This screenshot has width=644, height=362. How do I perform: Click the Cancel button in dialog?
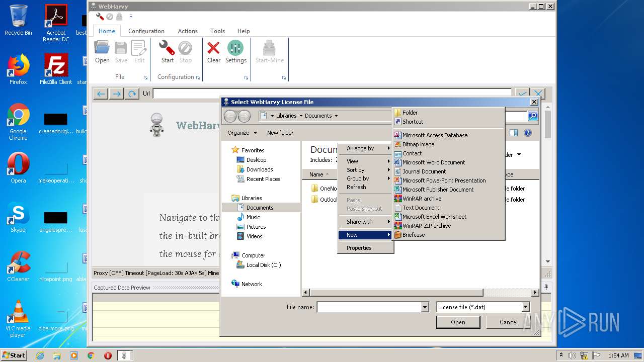pos(509,322)
